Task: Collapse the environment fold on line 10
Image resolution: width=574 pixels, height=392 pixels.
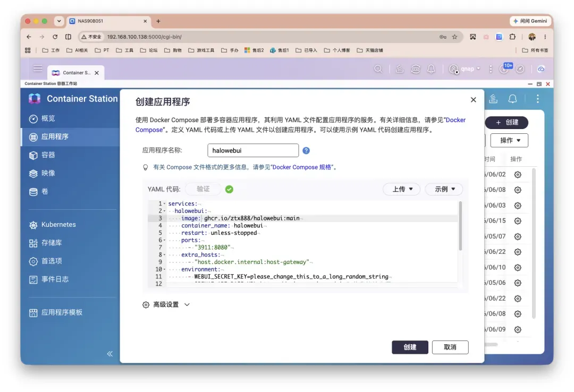Action: (x=164, y=269)
